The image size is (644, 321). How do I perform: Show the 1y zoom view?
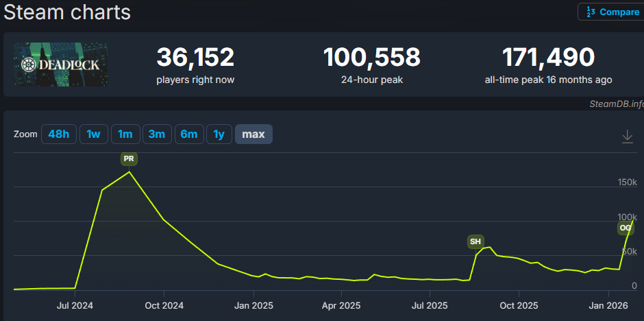(219, 134)
